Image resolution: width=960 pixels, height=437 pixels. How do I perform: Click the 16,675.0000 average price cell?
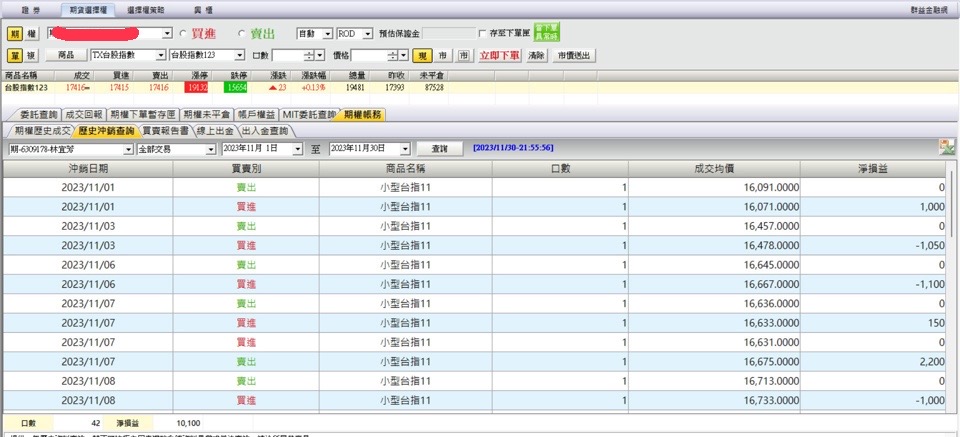click(714, 362)
